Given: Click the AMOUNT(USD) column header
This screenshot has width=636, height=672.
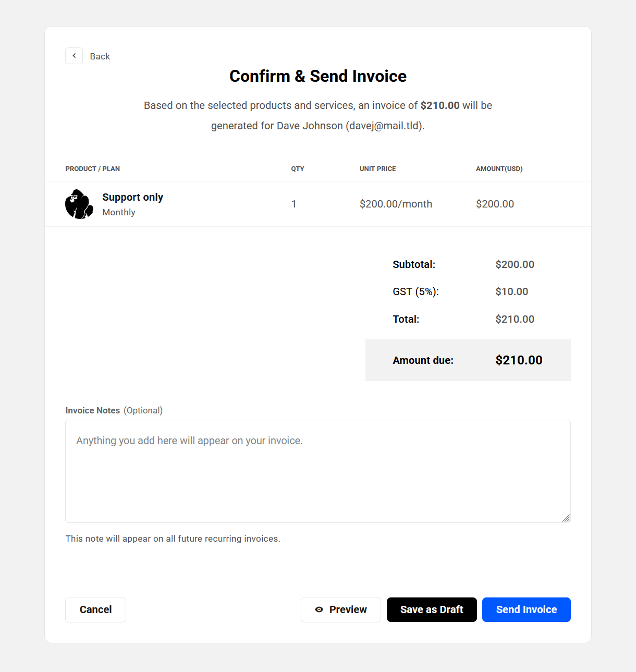Looking at the screenshot, I should [x=499, y=169].
